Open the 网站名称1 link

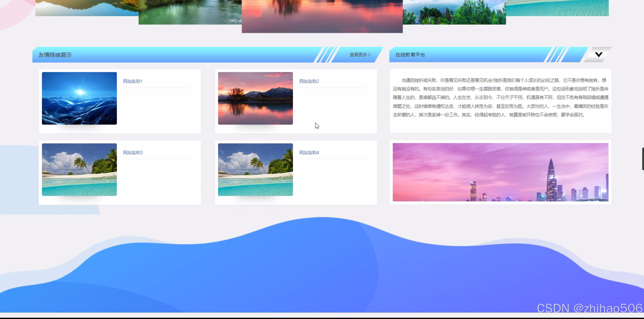pyautogui.click(x=132, y=81)
